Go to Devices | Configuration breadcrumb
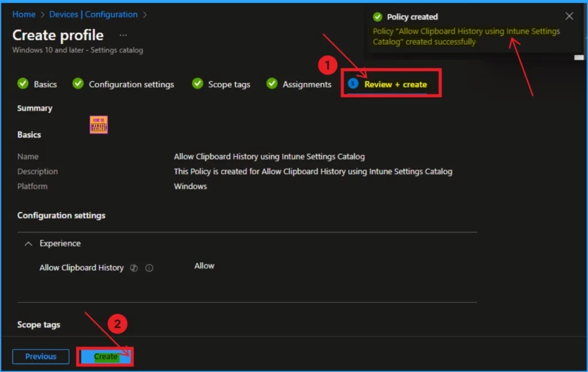 (94, 14)
